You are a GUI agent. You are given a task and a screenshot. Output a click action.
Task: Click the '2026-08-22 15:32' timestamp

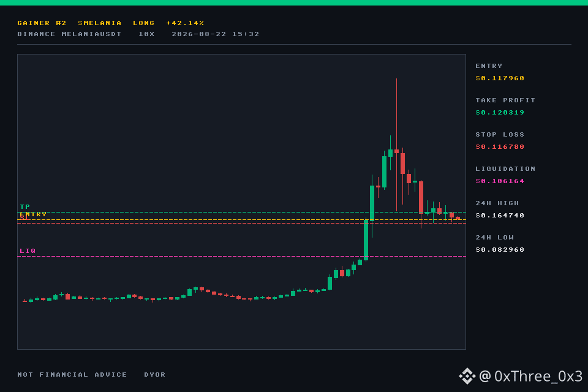pyautogui.click(x=216, y=34)
